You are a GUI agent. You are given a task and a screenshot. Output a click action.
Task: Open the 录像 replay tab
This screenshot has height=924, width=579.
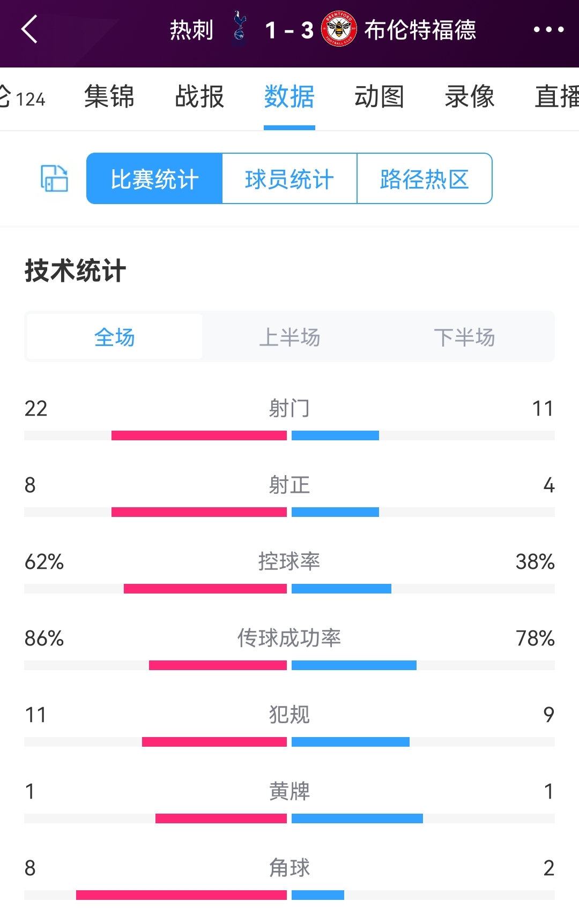click(x=470, y=97)
